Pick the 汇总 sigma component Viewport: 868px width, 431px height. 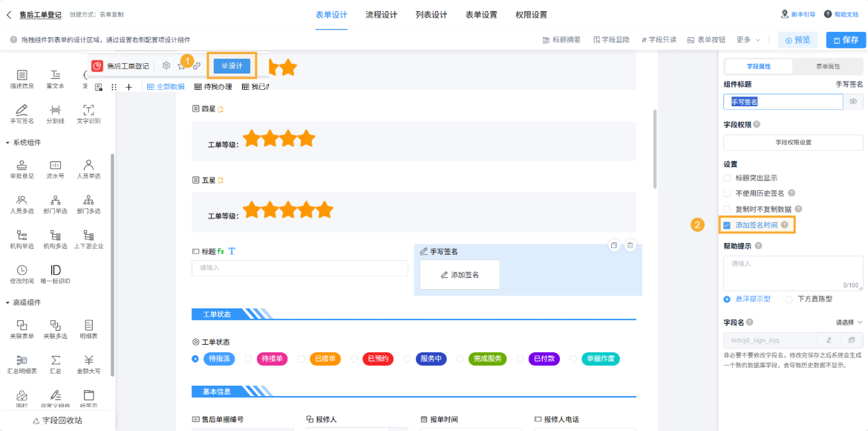tap(56, 365)
